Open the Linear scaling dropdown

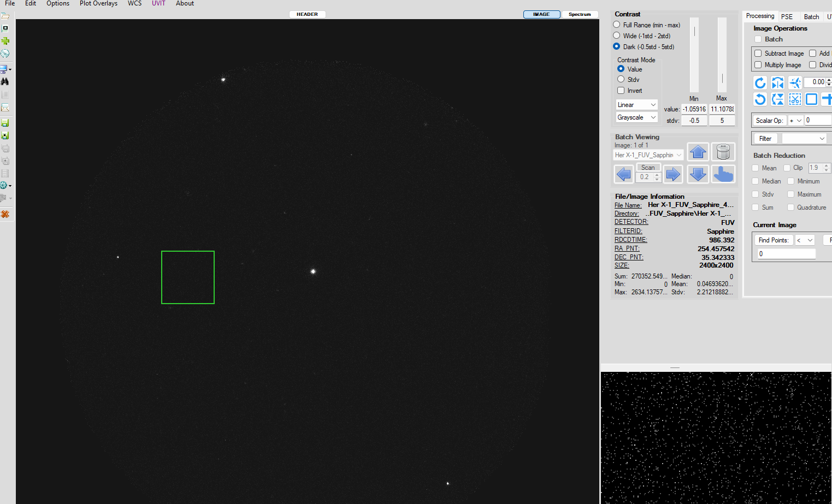pos(636,105)
